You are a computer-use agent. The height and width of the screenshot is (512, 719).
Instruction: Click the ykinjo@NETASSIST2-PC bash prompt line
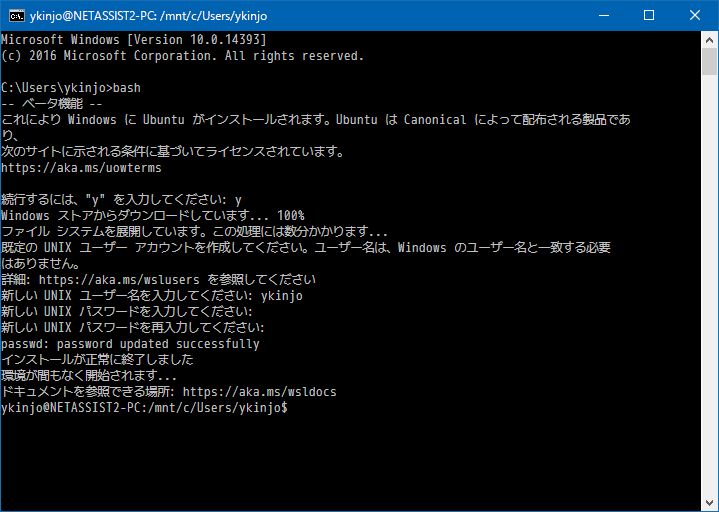144,408
